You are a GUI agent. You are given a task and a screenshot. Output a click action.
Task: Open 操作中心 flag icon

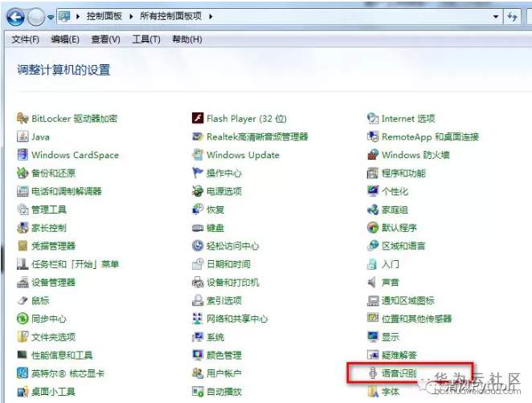click(x=198, y=173)
